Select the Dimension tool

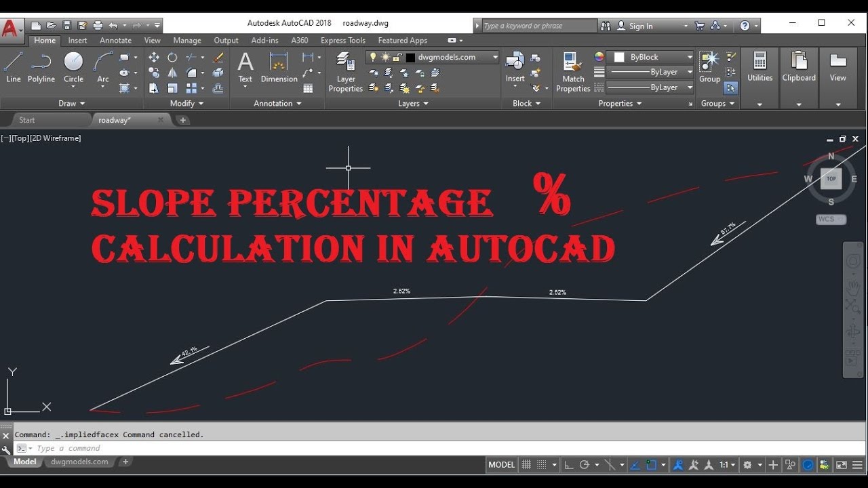point(279,68)
